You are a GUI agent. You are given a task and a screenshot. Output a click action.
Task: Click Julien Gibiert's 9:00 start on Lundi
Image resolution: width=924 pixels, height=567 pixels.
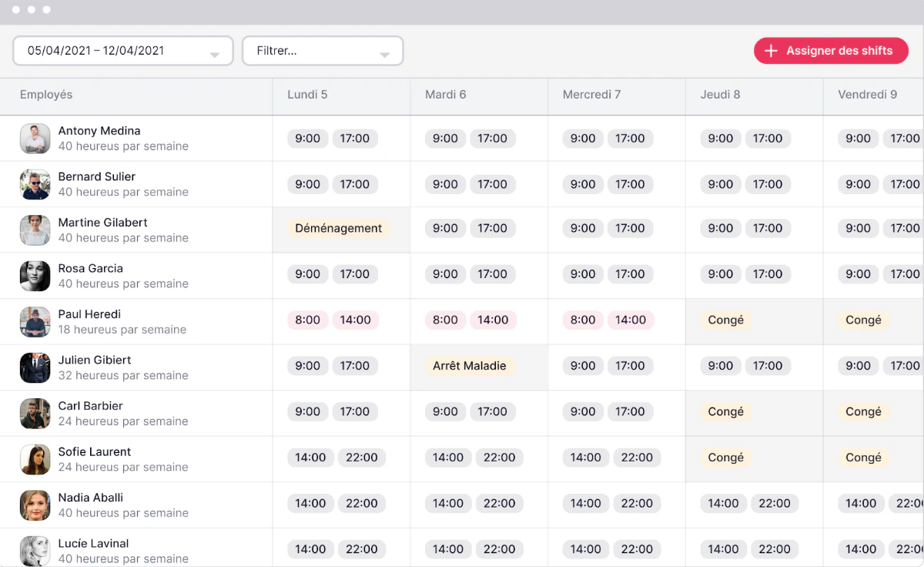click(x=308, y=366)
